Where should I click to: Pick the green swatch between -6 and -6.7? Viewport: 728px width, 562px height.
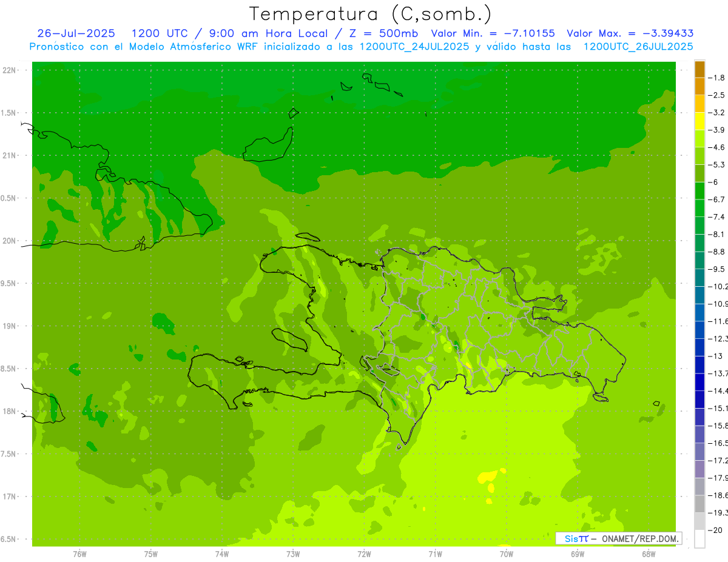pyautogui.click(x=699, y=191)
